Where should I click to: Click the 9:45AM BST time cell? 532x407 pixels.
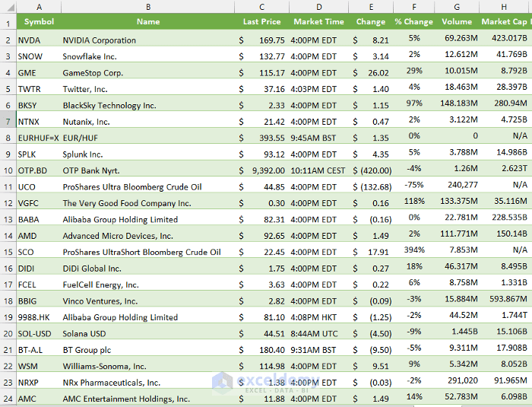pyautogui.click(x=318, y=136)
